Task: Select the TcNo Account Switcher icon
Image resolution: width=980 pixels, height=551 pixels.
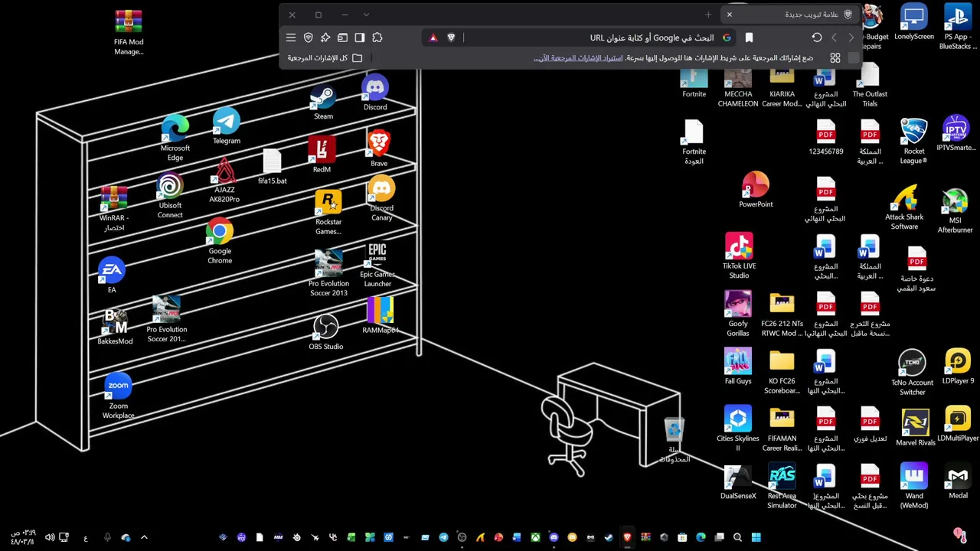Action: click(x=912, y=373)
